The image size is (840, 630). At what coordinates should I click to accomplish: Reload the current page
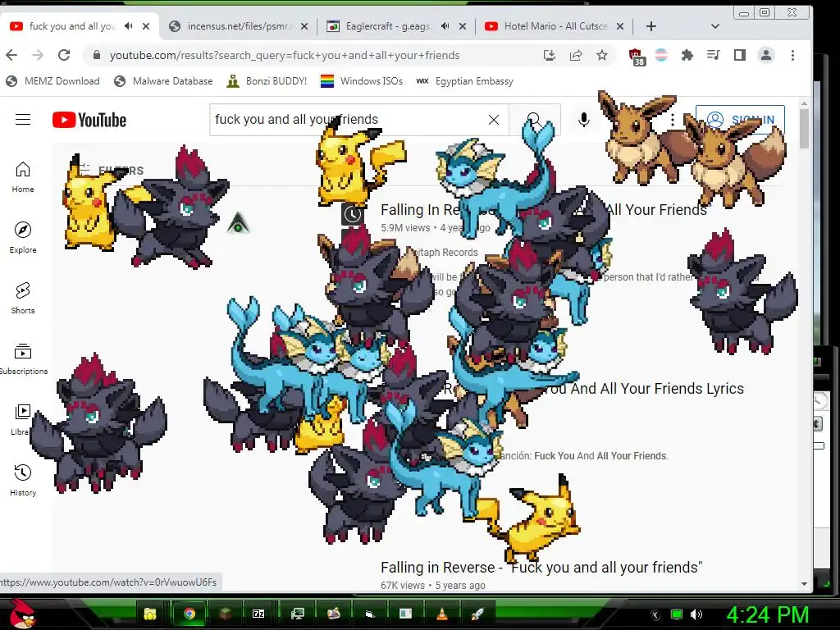coord(64,55)
